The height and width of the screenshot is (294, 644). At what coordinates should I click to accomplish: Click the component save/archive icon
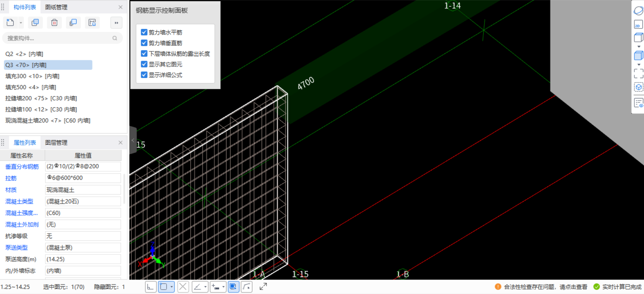click(92, 23)
